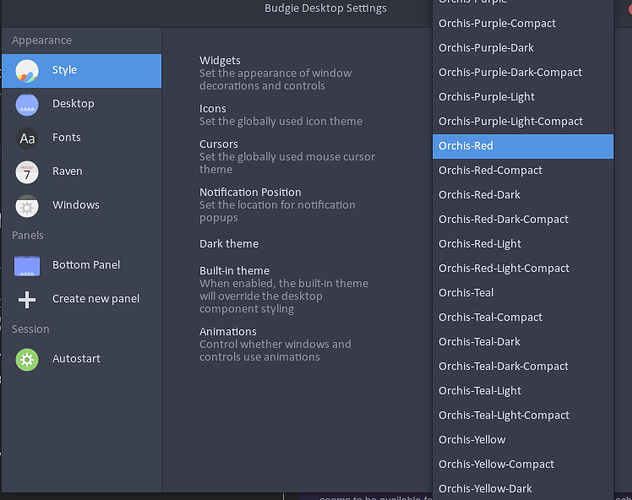Screen dimensions: 632x500
Task: Open the Desktop settings page
Action: (82, 105)
